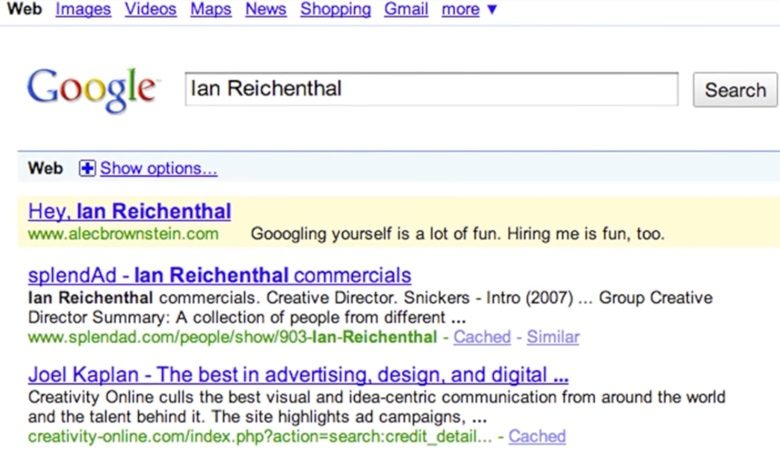Viewport: 780px width, 453px height.
Task: Expand the more dropdown arrow
Action: (x=492, y=9)
